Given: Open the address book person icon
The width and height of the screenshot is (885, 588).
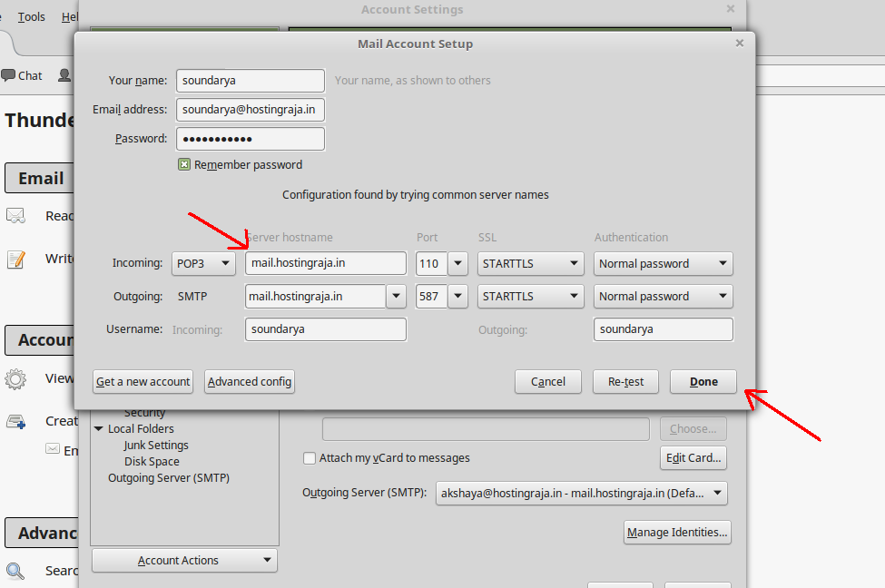Looking at the screenshot, I should (x=62, y=74).
